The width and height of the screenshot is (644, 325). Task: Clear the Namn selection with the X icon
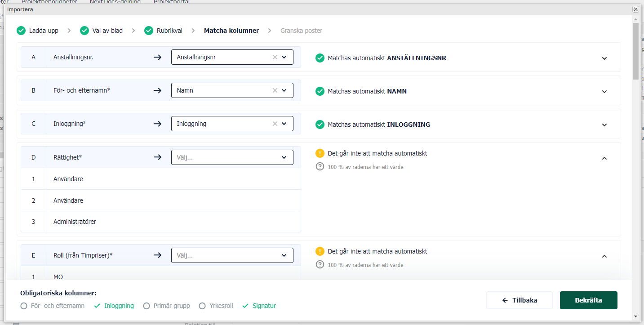tap(275, 90)
